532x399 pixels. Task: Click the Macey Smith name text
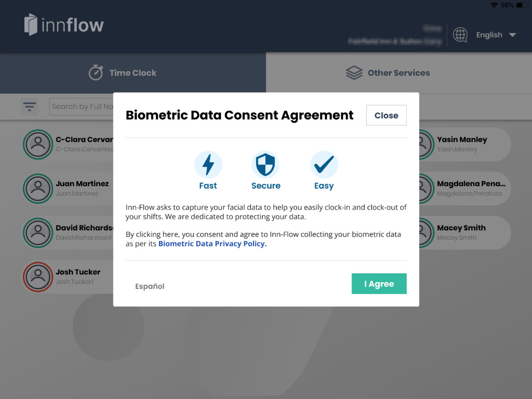click(x=461, y=228)
